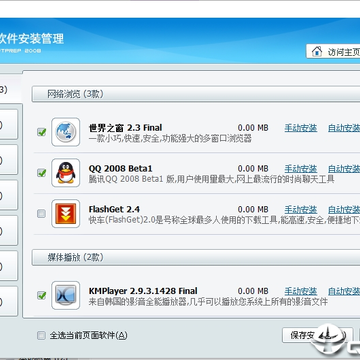Enable 全选当前页面软件 checkbox
Screen dimensions: 360x360
point(41,335)
